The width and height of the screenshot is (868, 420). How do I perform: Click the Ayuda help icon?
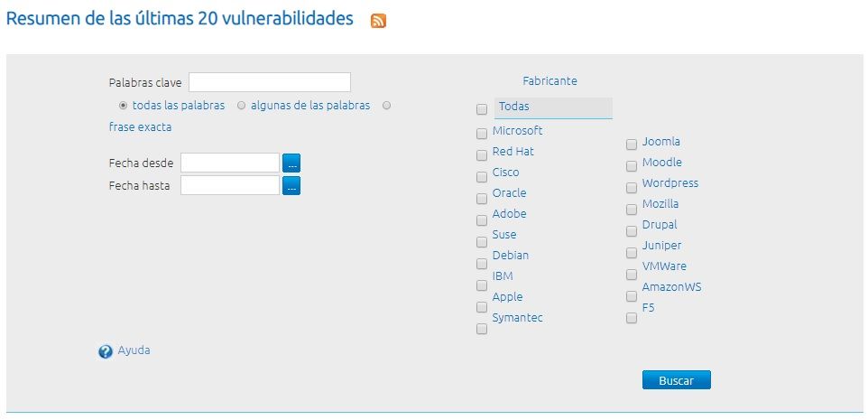(x=106, y=351)
